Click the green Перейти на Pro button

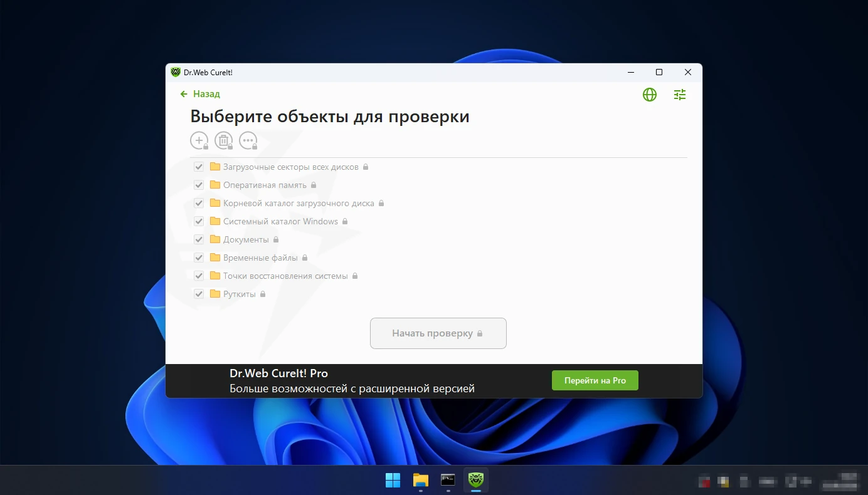click(595, 380)
